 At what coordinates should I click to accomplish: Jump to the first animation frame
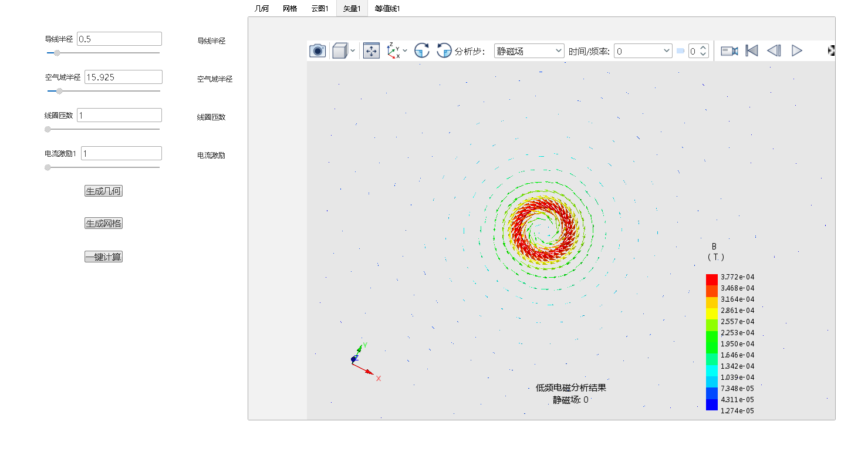(752, 51)
